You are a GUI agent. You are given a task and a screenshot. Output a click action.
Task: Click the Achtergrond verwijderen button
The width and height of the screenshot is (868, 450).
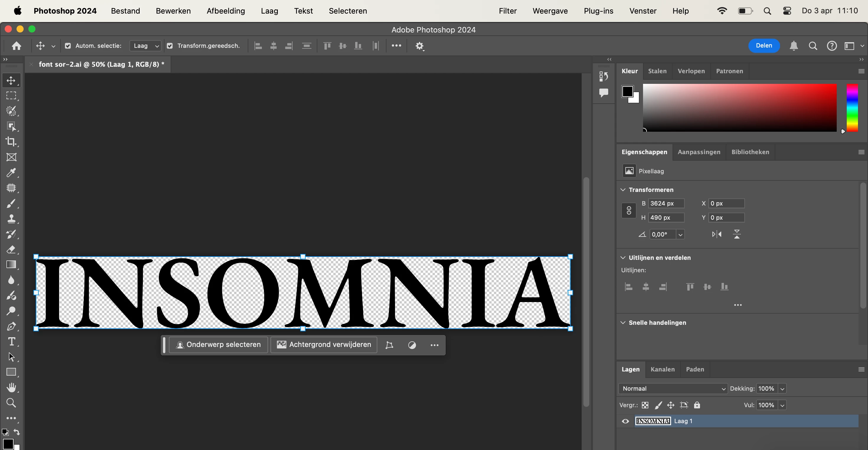click(324, 345)
